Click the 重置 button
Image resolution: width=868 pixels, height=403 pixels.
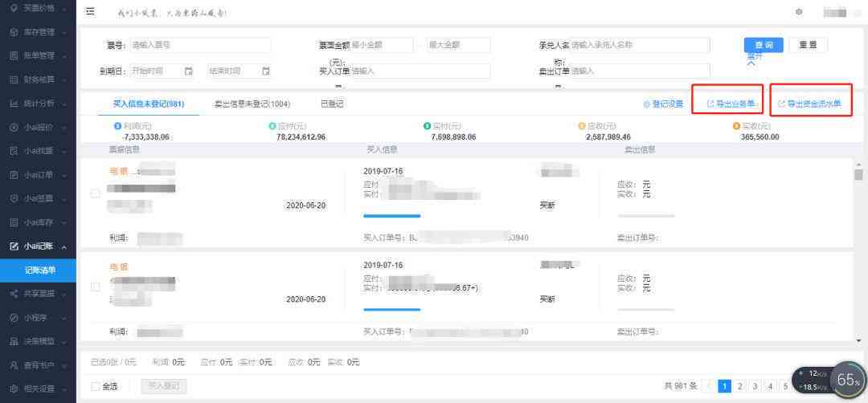(x=809, y=45)
